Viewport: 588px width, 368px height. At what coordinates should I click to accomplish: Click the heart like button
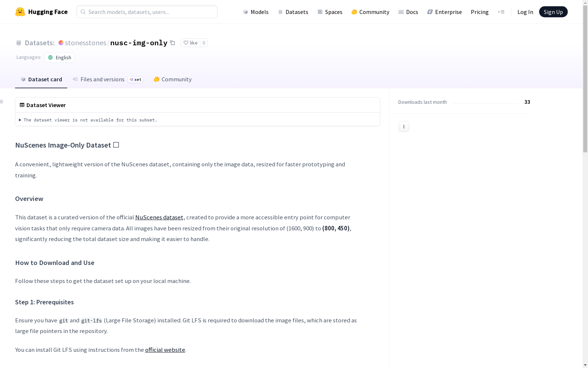(190, 43)
